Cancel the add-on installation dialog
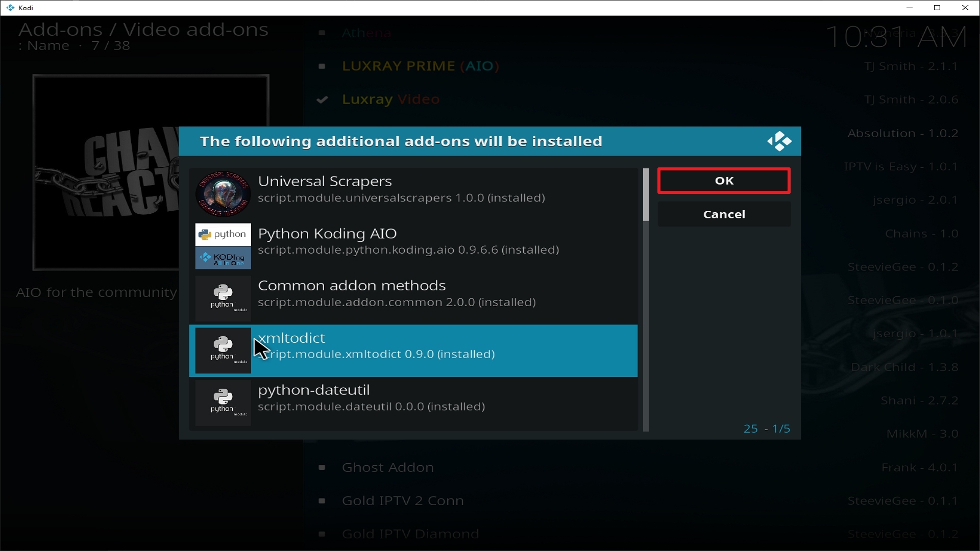980x551 pixels. click(x=724, y=214)
